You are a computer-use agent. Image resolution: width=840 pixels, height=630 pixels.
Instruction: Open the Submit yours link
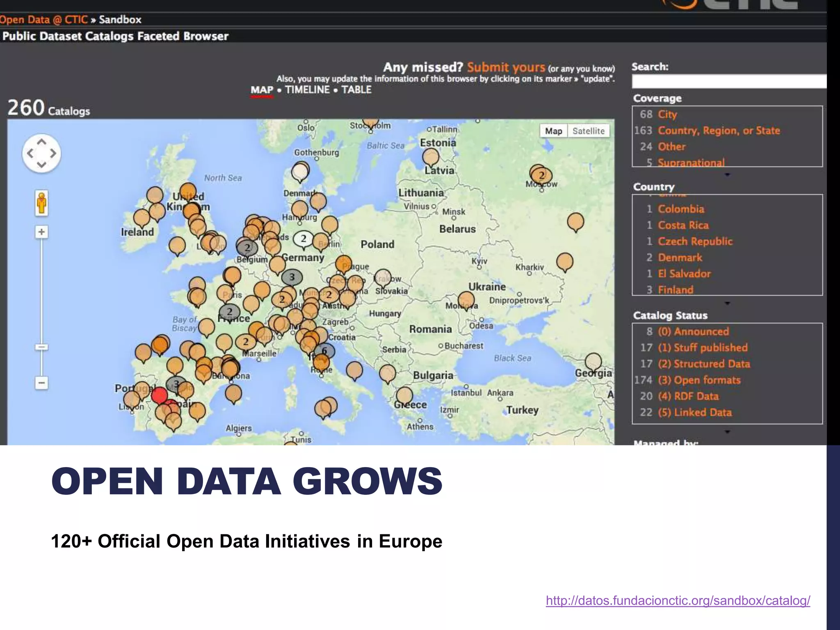click(x=506, y=67)
